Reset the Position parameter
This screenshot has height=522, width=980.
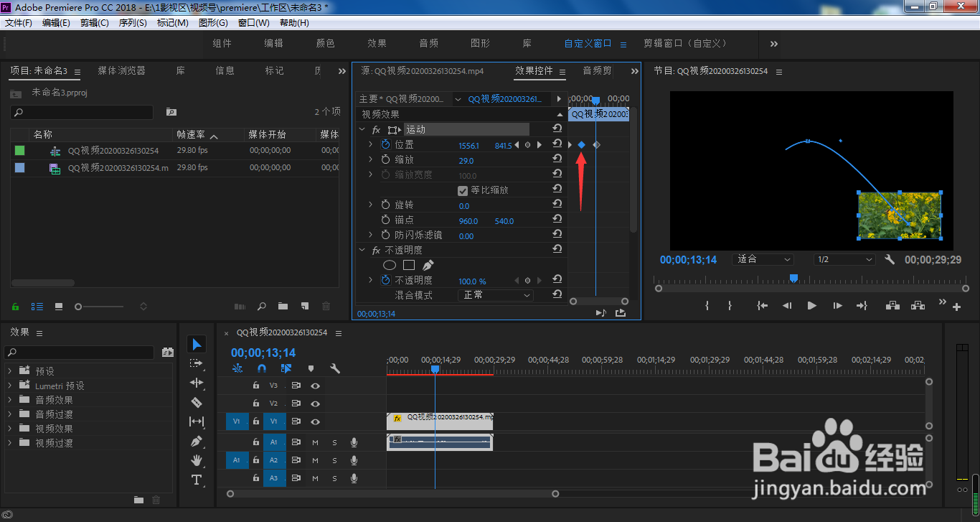coord(557,144)
